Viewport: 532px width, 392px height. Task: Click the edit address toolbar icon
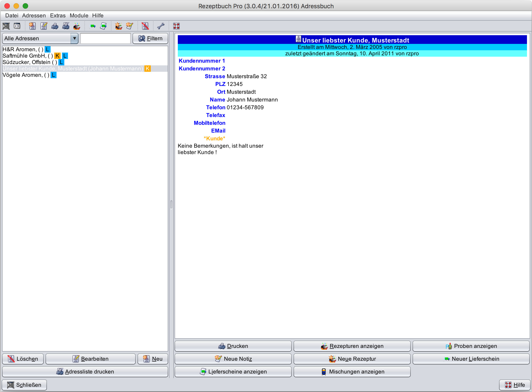point(44,26)
